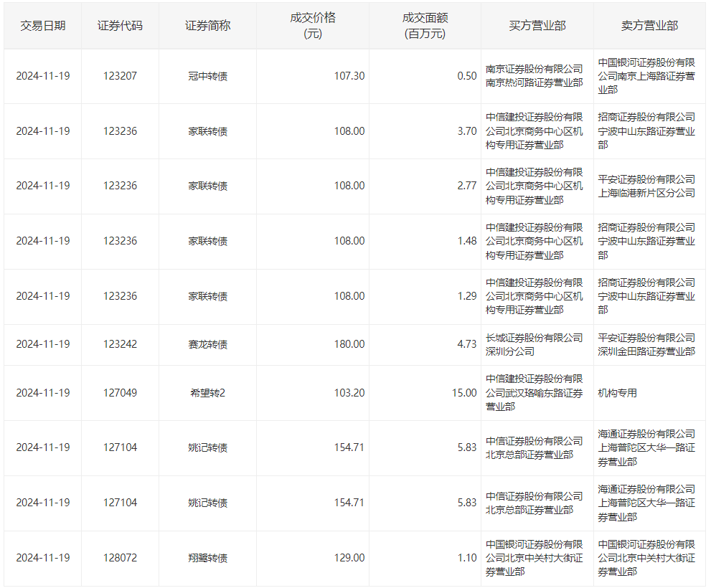Select security code 127049

coord(120,393)
